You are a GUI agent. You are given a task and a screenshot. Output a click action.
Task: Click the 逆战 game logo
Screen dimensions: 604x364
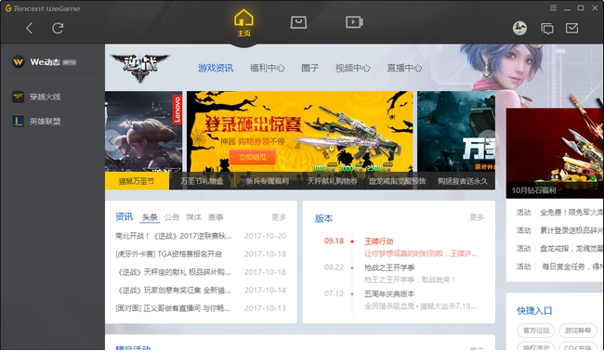139,68
